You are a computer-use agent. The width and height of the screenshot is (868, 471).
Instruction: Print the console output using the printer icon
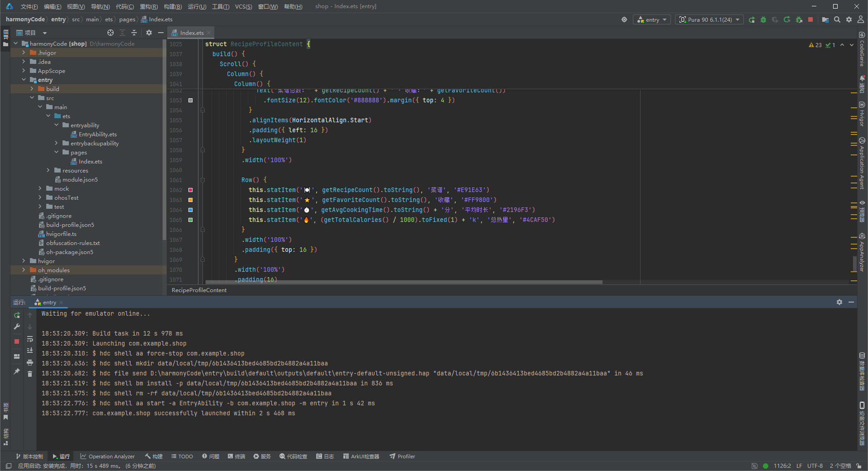[30, 362]
